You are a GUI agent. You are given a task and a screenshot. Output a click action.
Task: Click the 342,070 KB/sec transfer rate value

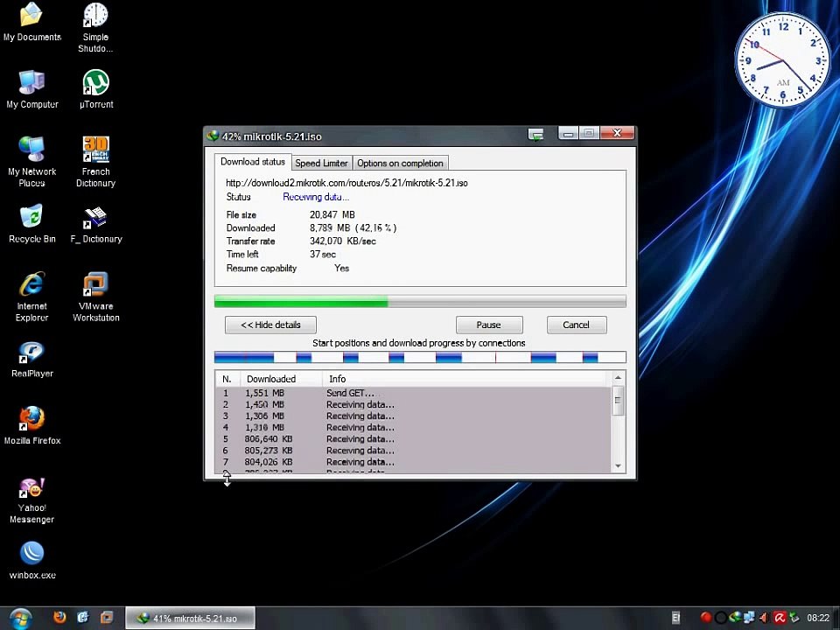pyautogui.click(x=343, y=241)
